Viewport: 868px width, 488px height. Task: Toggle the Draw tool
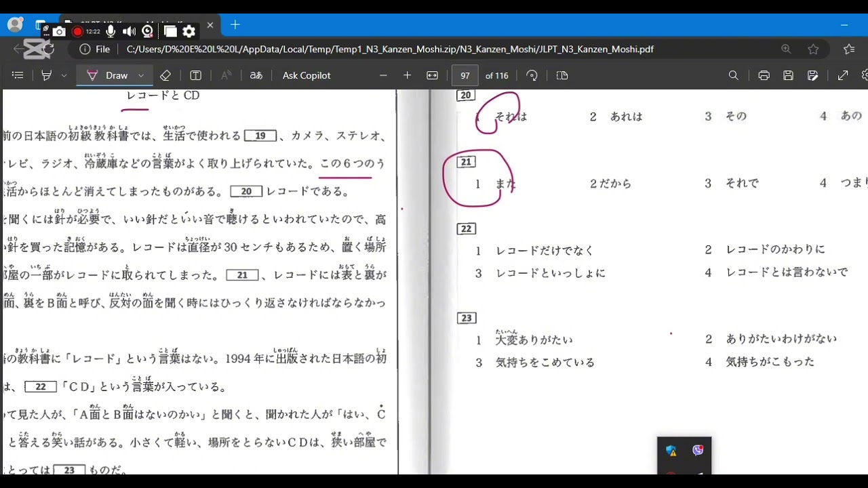click(108, 75)
